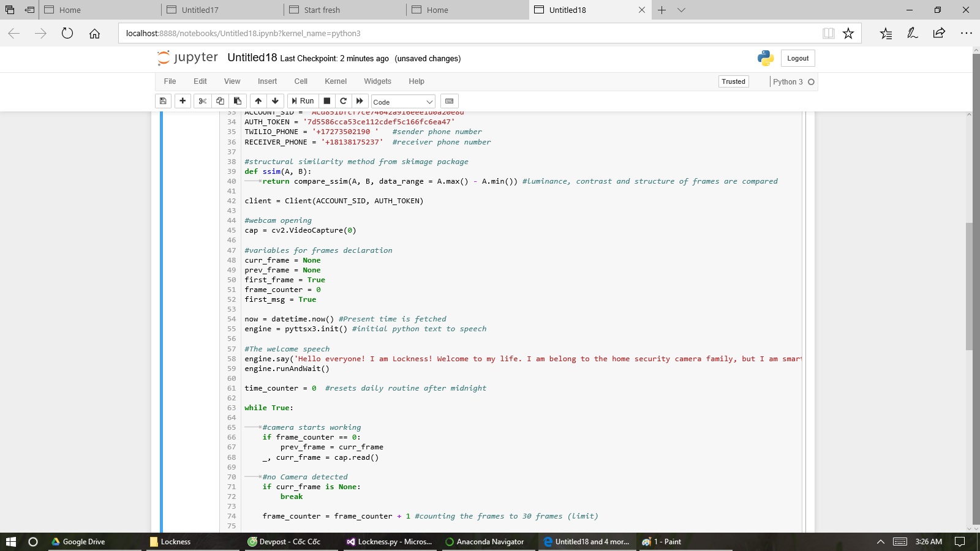Save the notebook with the floppy disk icon
Screen dimensions: 980x551
pos(163,101)
